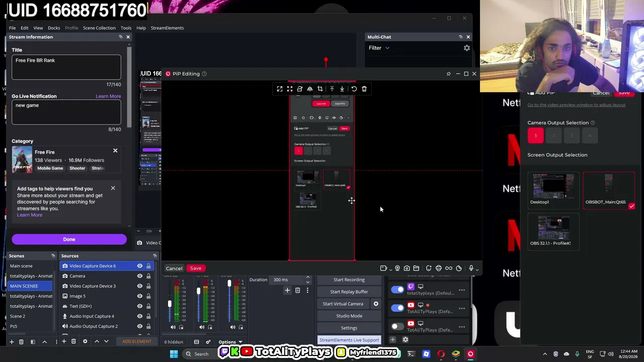The height and width of the screenshot is (362, 644).
Task: Toggle lock on Audio Input Capture 4
Action: tap(148, 316)
